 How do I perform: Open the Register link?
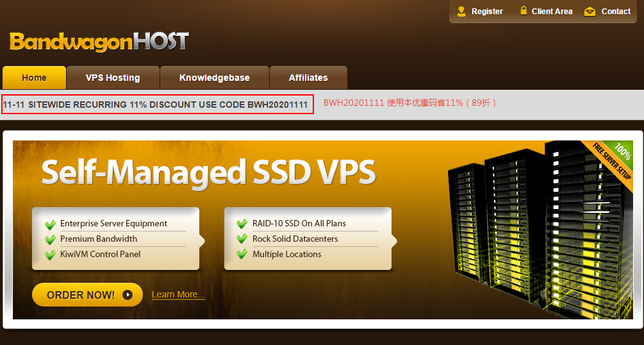click(487, 12)
